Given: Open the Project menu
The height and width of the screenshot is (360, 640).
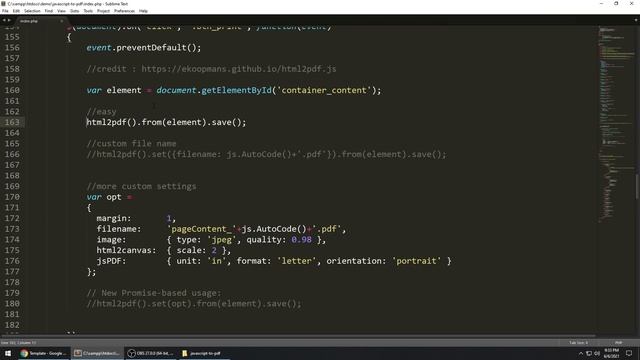Looking at the screenshot, I should pos(103,11).
